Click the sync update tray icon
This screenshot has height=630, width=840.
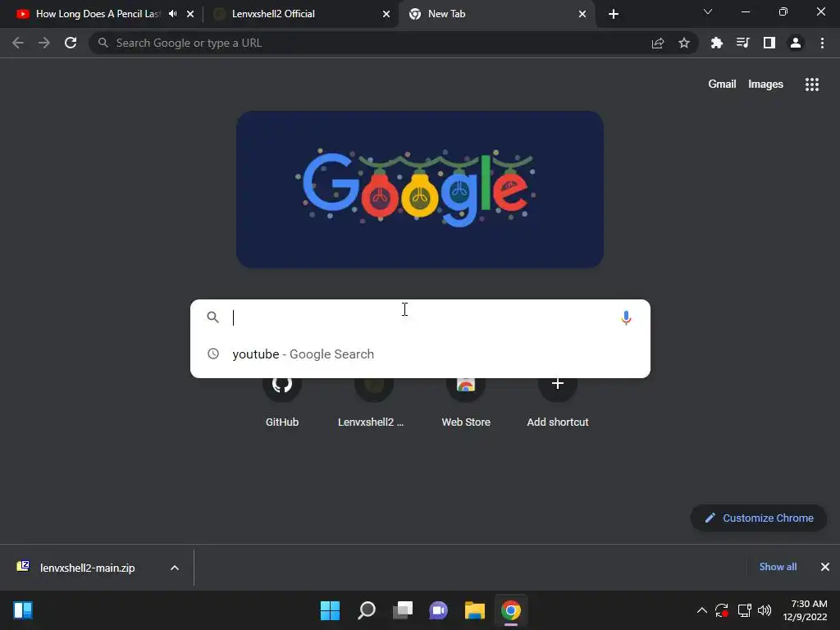[722, 610]
